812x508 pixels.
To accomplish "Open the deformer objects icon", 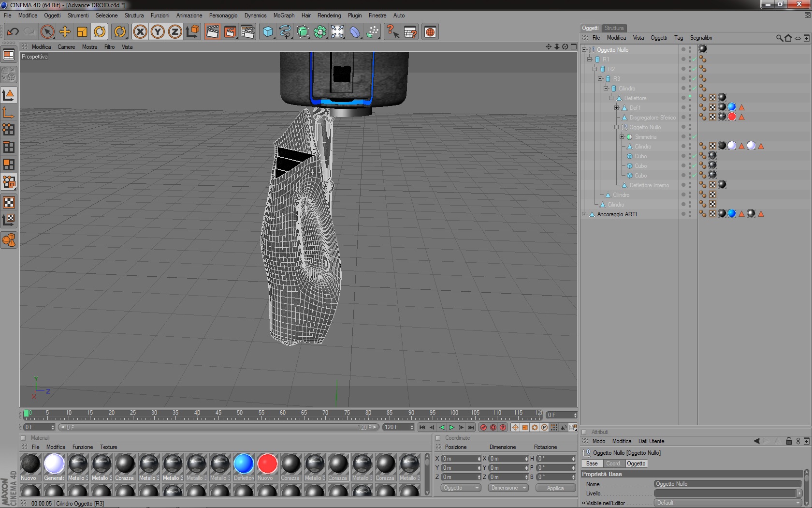I will [x=355, y=32].
